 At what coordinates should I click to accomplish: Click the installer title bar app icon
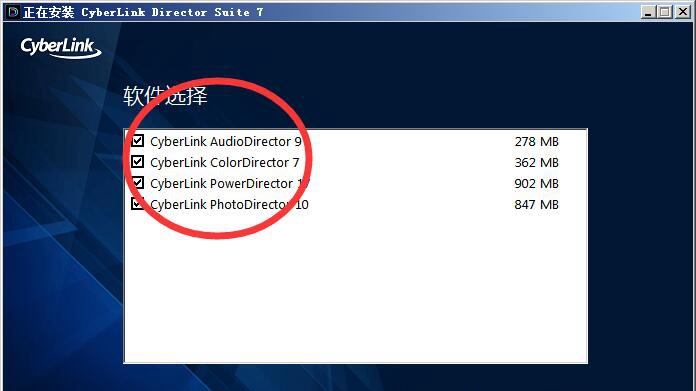[13, 12]
